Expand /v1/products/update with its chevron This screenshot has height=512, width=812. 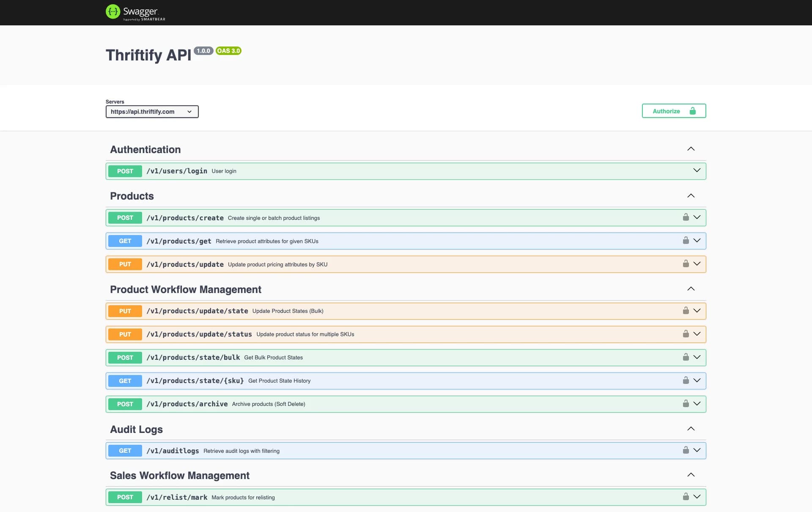click(697, 264)
